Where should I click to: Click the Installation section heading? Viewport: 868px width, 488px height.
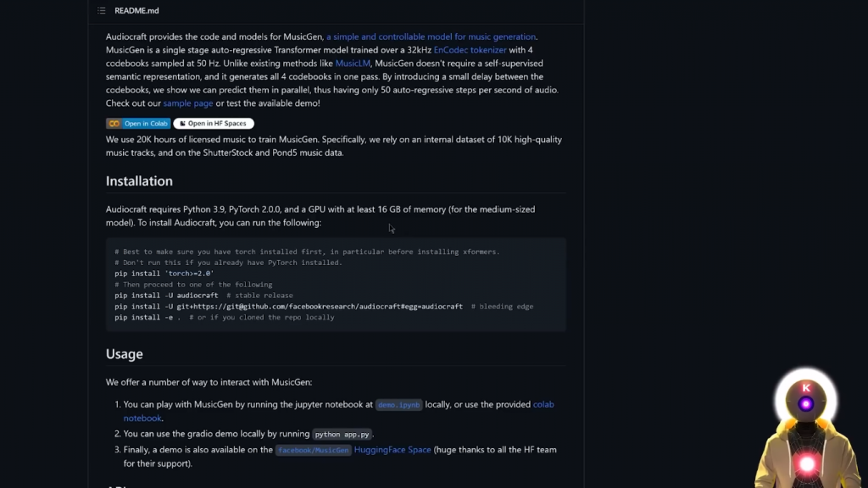coord(139,181)
